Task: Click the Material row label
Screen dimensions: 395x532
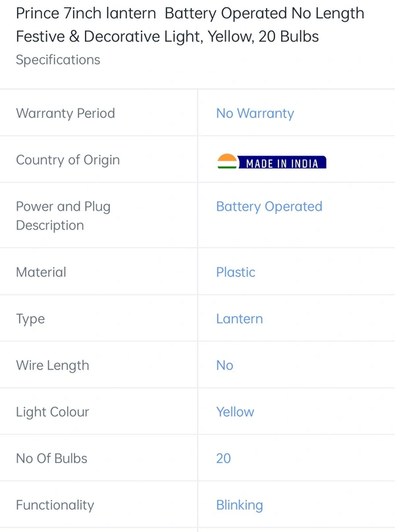Action: click(41, 272)
